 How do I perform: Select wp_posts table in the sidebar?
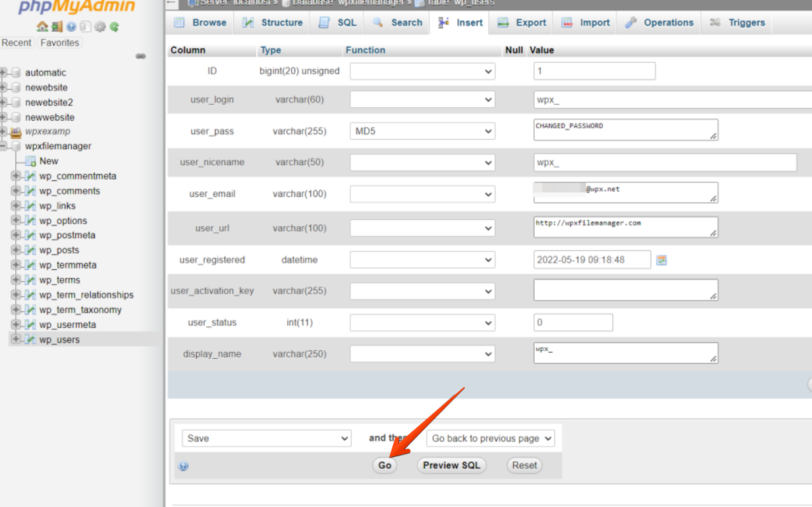pos(59,250)
